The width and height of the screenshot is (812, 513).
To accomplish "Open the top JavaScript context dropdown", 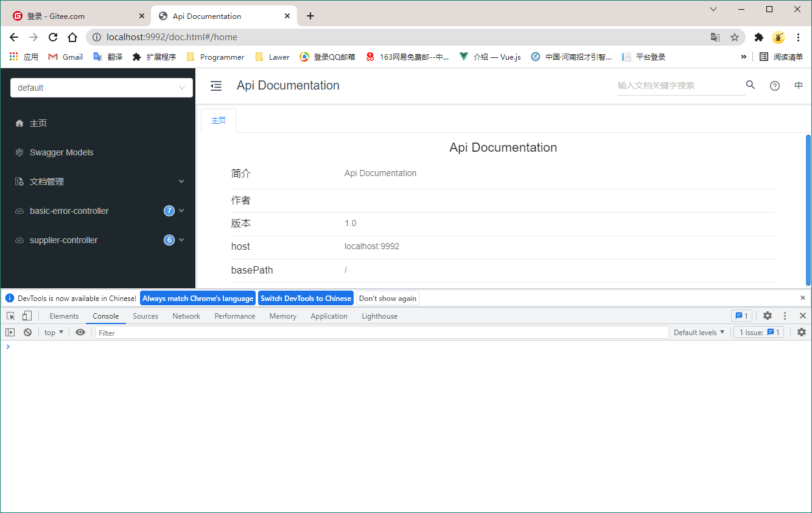I will 54,333.
